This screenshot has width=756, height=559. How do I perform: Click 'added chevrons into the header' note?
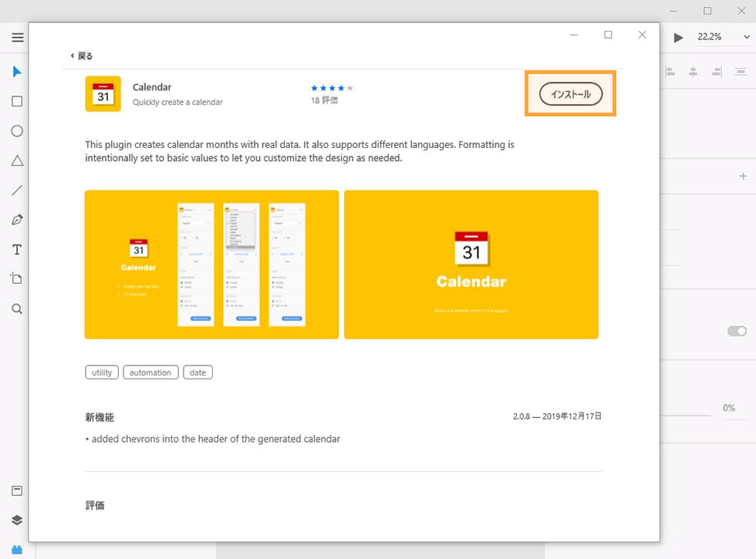pos(213,439)
